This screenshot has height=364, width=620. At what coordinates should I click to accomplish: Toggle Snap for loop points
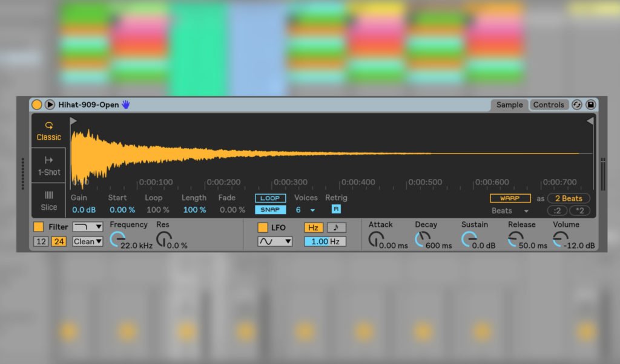pos(269,209)
